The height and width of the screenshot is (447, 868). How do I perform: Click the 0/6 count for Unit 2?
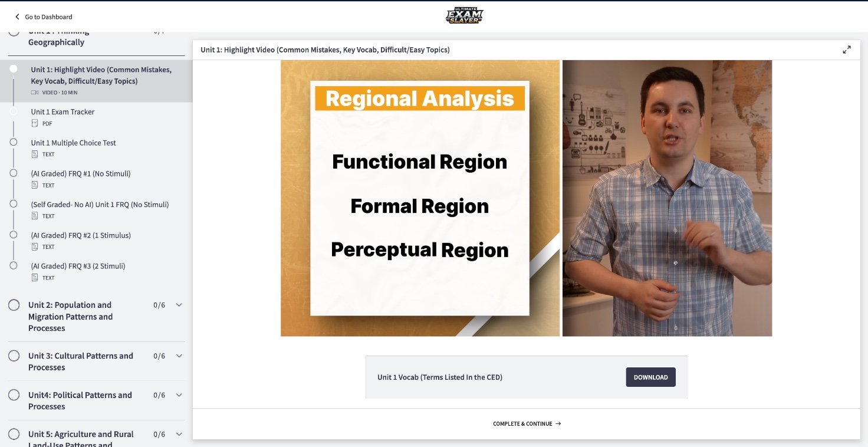[159, 305]
